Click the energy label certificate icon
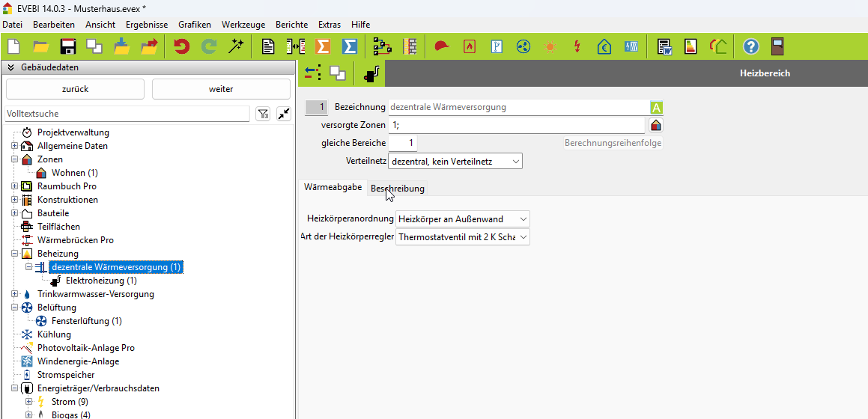Image resolution: width=868 pixels, height=419 pixels. 691,46
